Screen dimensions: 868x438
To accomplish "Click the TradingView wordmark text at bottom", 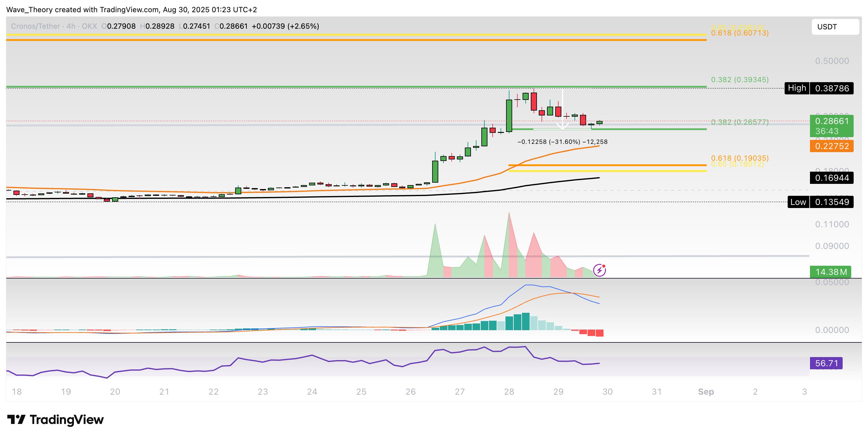I will click(67, 419).
